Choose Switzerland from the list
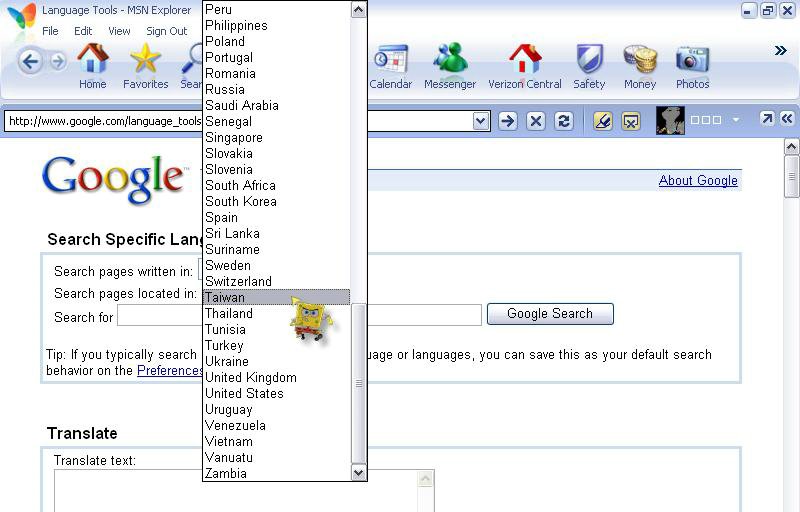The height and width of the screenshot is (512, 800). pyautogui.click(x=276, y=281)
